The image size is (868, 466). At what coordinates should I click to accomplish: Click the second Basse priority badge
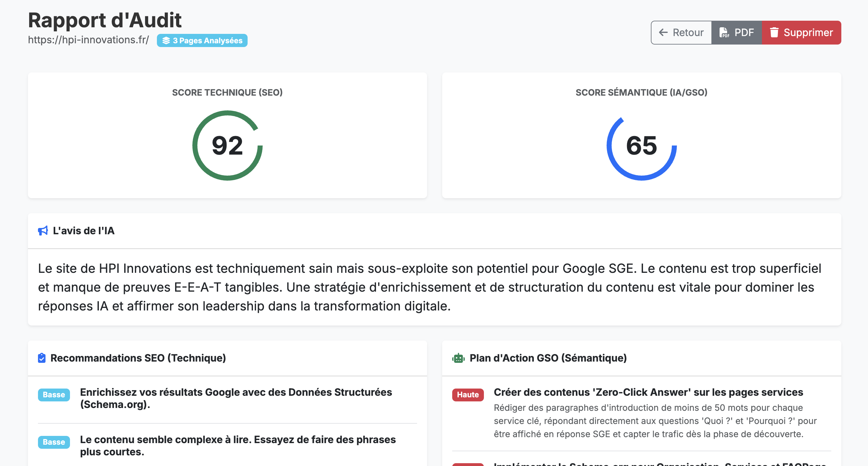tap(54, 442)
